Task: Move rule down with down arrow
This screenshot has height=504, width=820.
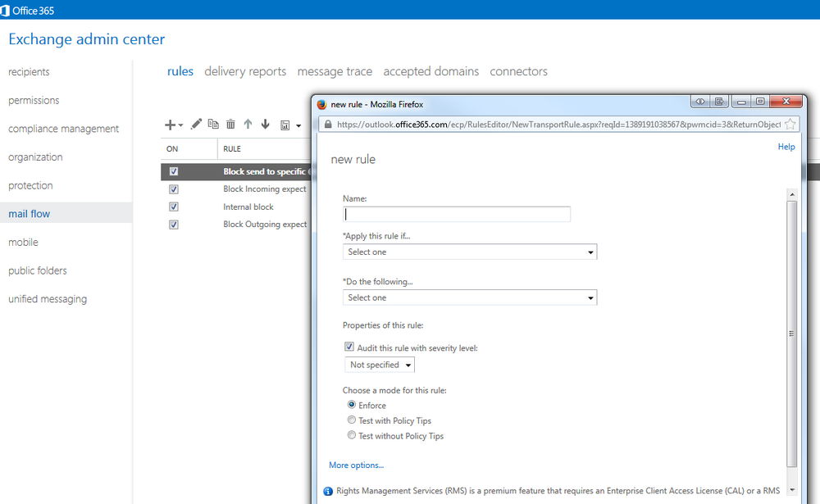Action: [x=266, y=124]
